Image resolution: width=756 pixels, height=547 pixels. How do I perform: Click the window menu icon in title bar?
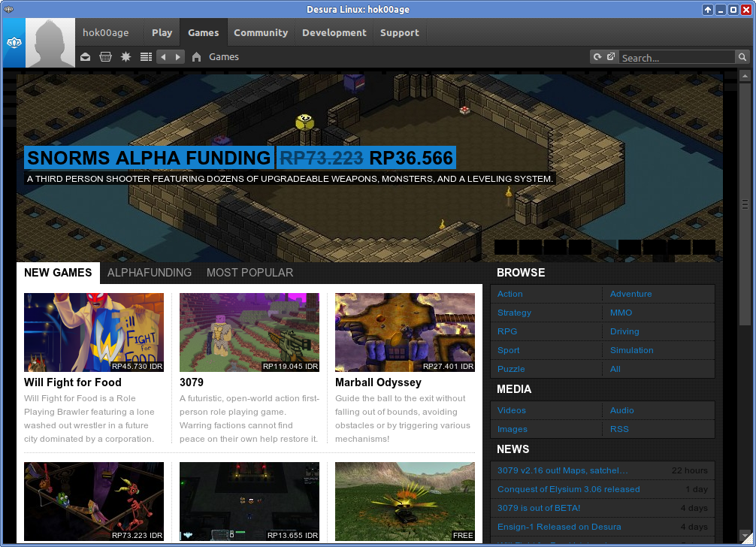pos(9,9)
